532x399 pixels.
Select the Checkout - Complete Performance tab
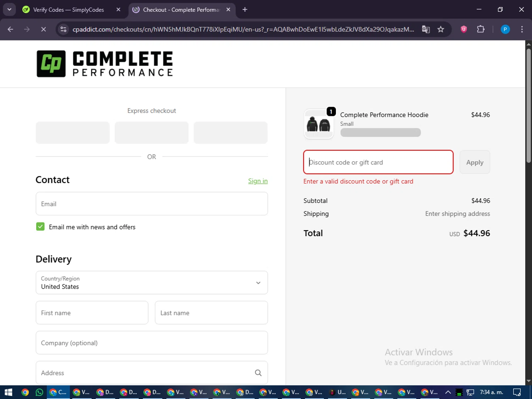click(181, 10)
